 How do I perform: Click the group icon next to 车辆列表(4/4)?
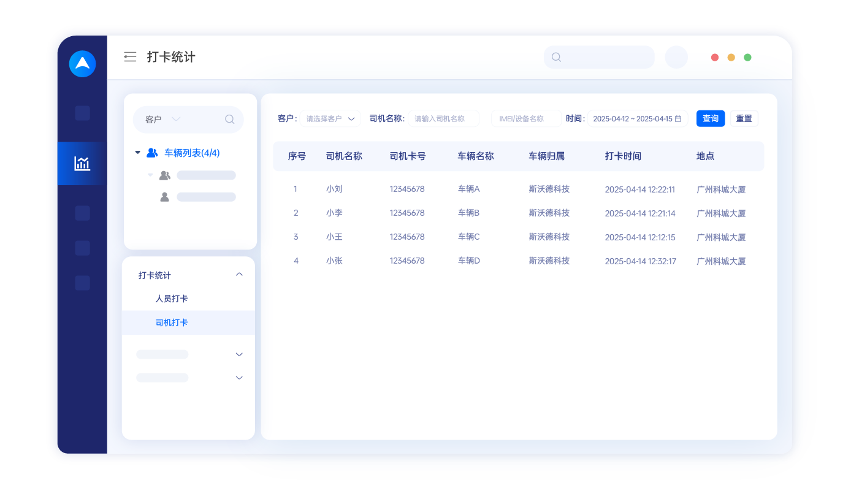[x=152, y=153]
